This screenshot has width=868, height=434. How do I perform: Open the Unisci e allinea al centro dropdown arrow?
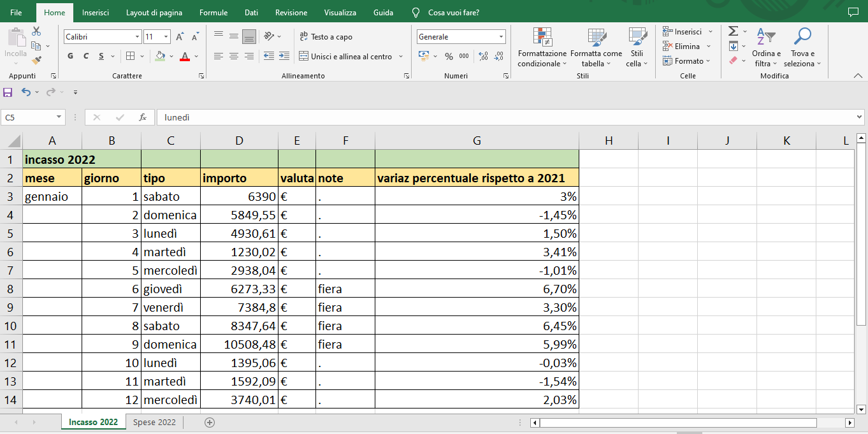point(401,56)
